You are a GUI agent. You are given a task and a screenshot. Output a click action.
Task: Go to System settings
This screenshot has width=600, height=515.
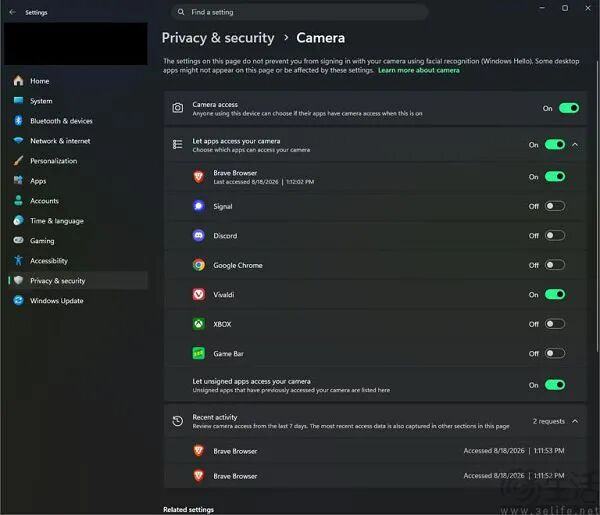[78, 101]
